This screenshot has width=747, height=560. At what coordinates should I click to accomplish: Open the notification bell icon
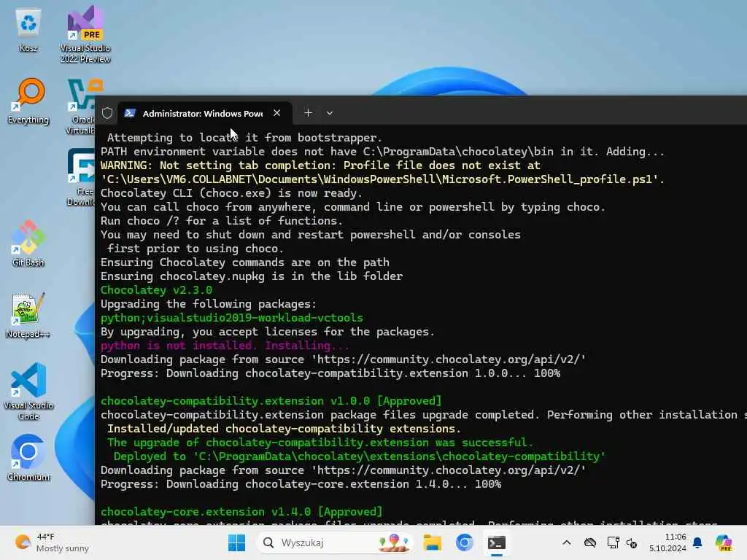(698, 542)
